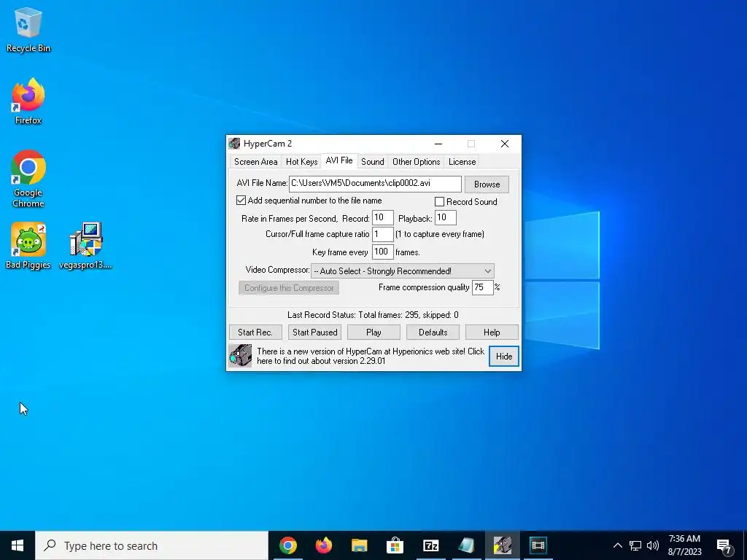Expand the Video Compressor dropdown
Image resolution: width=747 pixels, height=560 pixels.
487,271
